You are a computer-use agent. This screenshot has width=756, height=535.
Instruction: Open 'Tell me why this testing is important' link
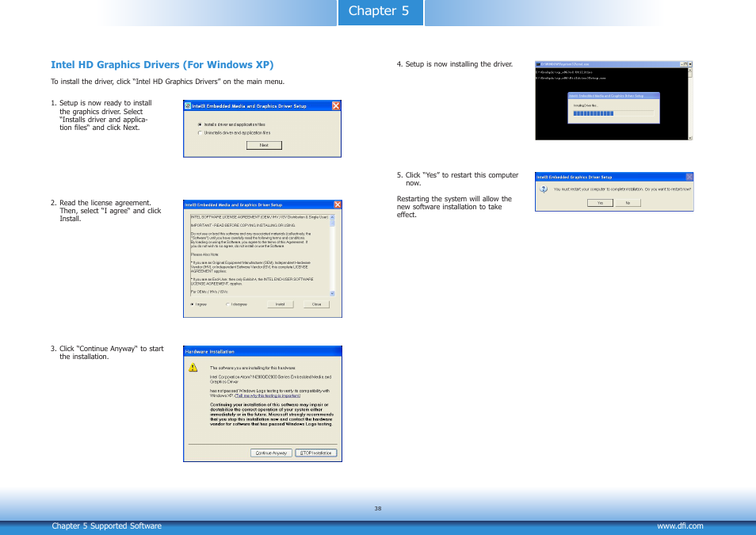pyautogui.click(x=268, y=396)
